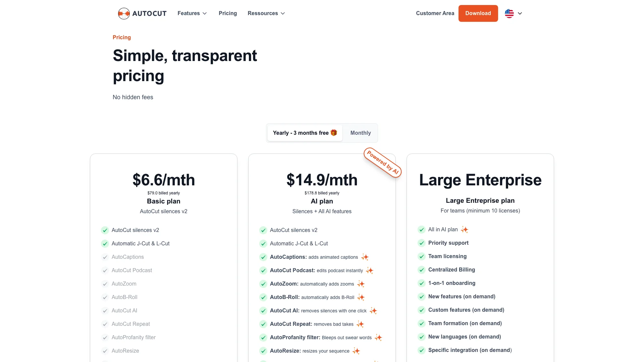Click 'New languages (on demand)' item

pos(465,337)
